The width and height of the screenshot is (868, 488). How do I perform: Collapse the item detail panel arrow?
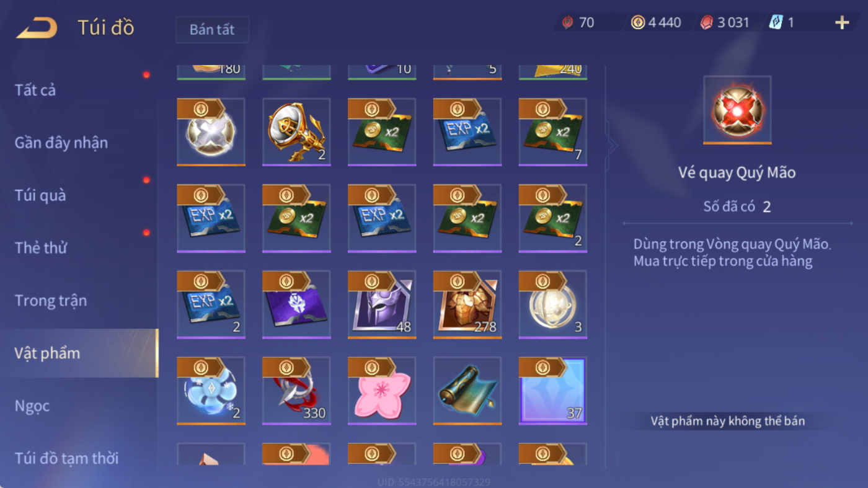[613, 146]
